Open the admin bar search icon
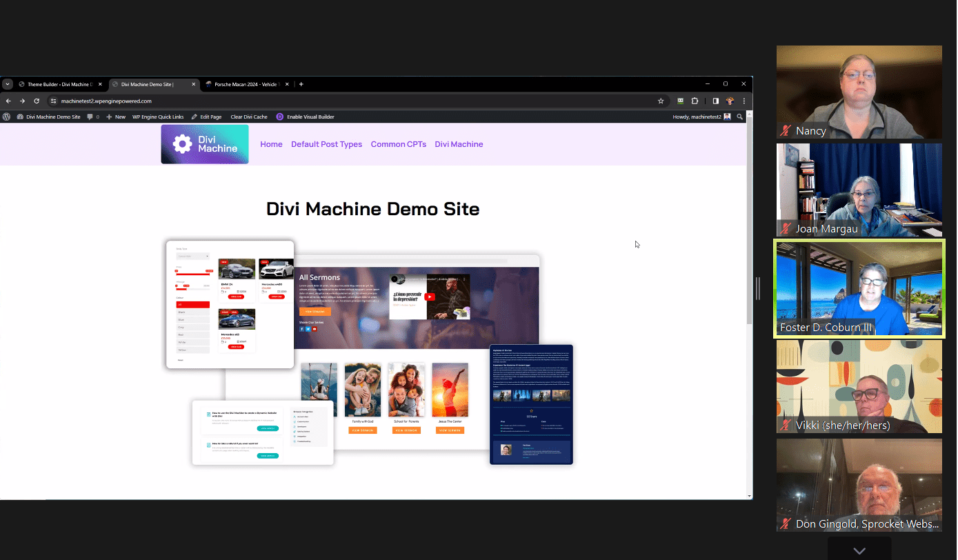 (x=740, y=117)
